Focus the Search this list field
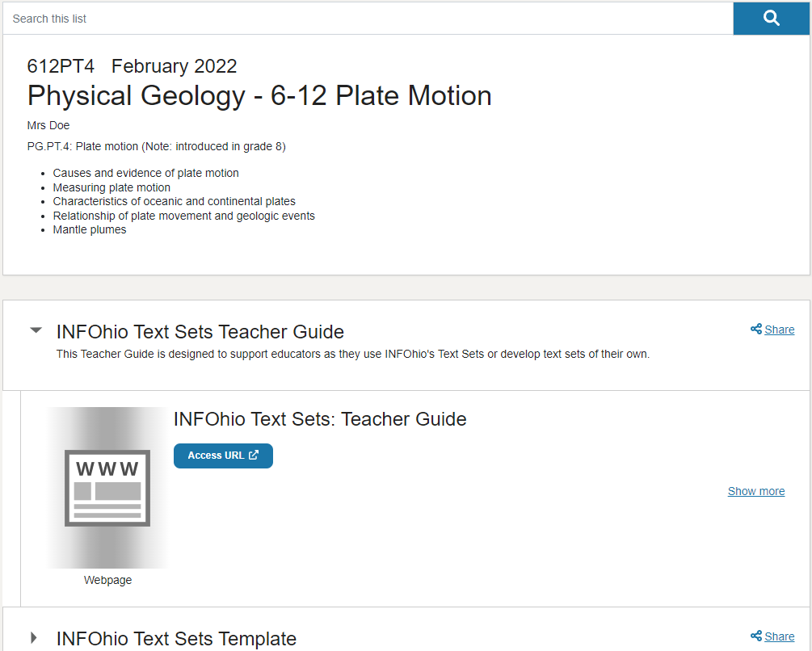Viewport: 812px width, 651px height. [368, 19]
